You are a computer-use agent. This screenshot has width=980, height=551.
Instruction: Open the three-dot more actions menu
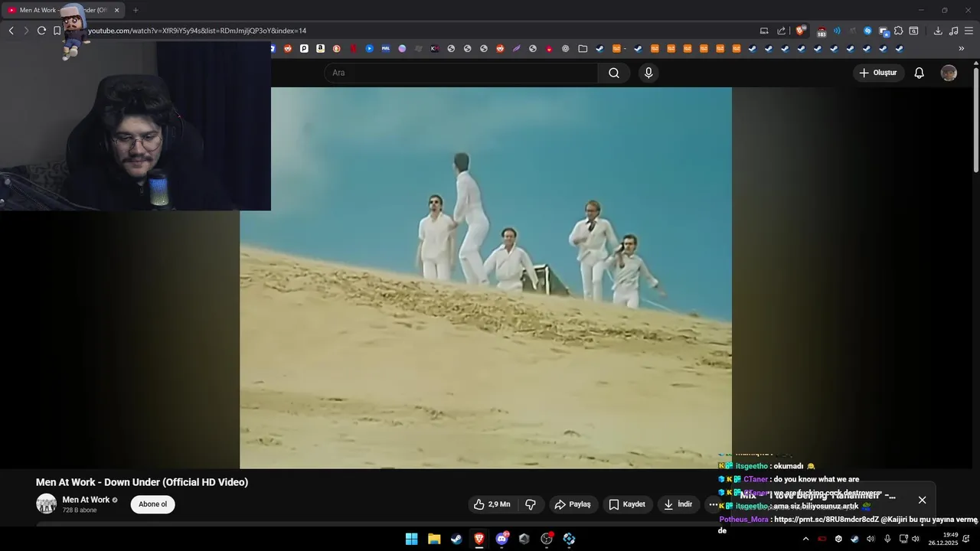tap(714, 504)
